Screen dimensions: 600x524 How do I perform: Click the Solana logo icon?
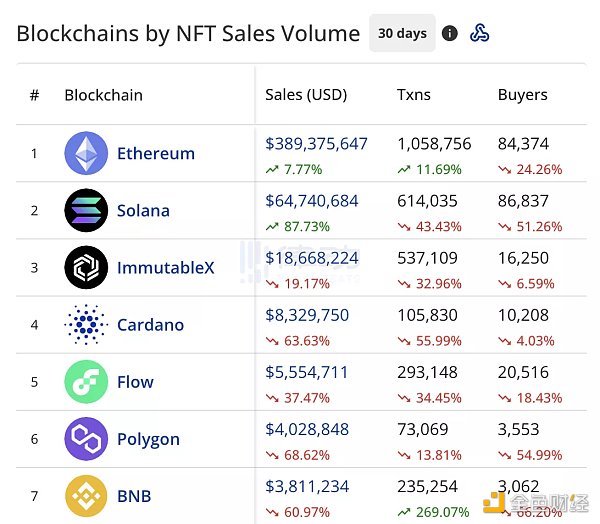click(86, 211)
